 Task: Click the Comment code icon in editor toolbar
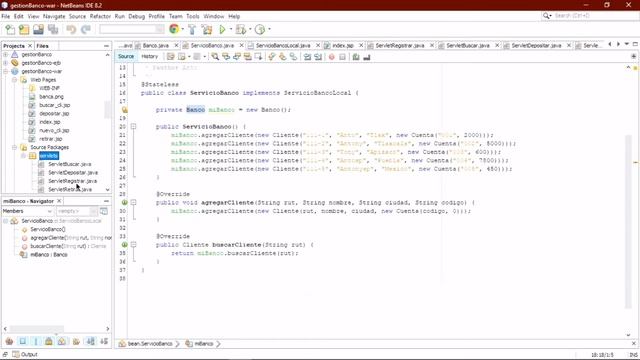coord(356,57)
